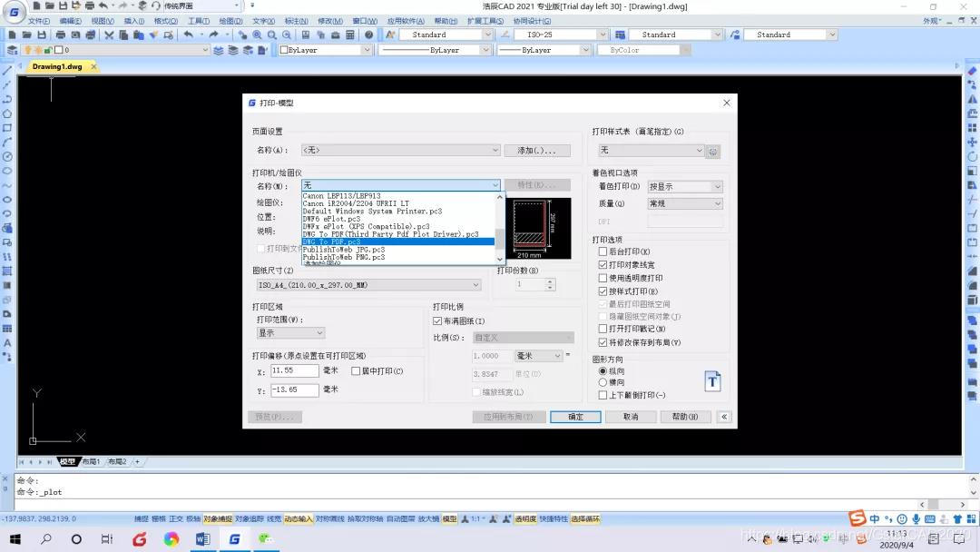980x552 pixels.
Task: Click the text style icon beside Standard
Action: point(390,35)
